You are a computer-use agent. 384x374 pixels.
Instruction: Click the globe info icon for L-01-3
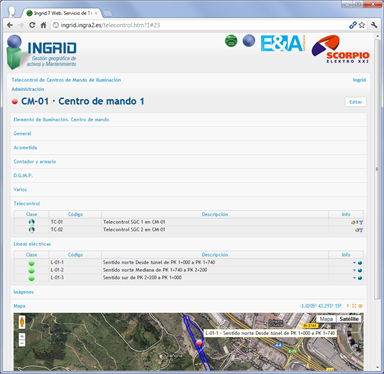[360, 278]
